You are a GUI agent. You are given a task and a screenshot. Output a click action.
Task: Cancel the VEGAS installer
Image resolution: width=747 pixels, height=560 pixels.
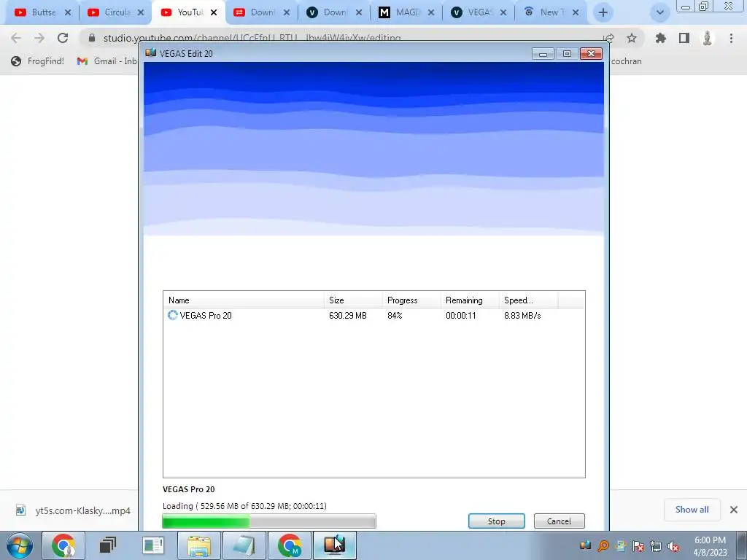coord(559,521)
